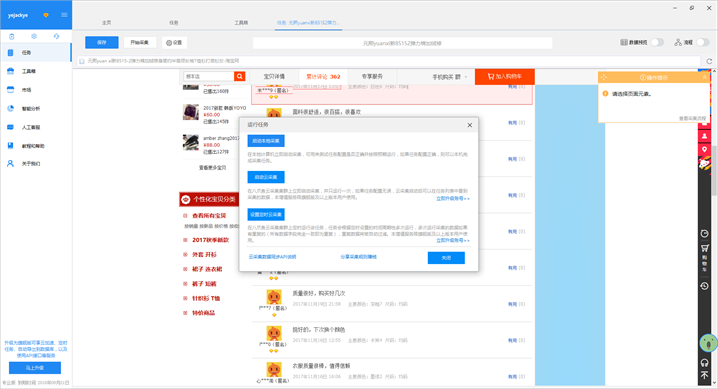The image size is (718, 389).
Task: Collapse the 操作提示 panel with its chevron
Action: pos(705,77)
